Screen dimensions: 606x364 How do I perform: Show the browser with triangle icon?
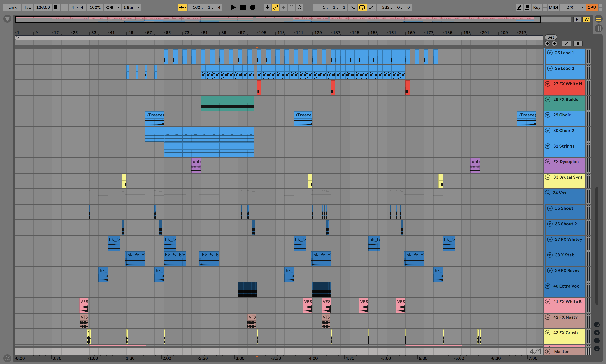point(7,19)
